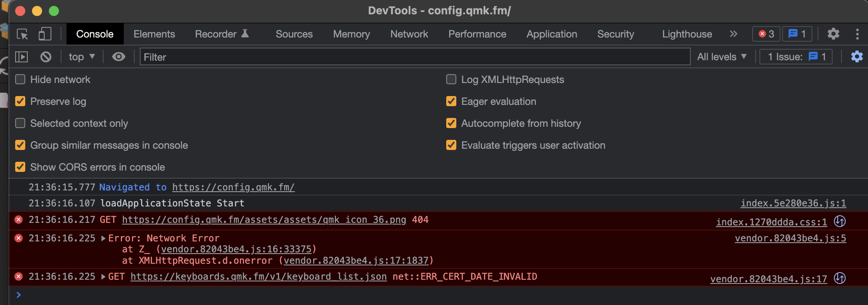Open DevTools settings gear in the tab bar
868x305 pixels.
click(x=833, y=34)
